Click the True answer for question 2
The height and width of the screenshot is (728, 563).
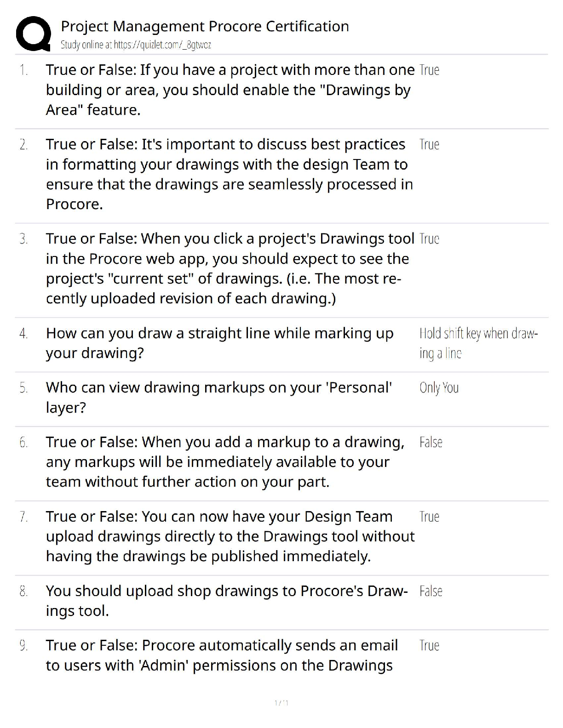(429, 145)
